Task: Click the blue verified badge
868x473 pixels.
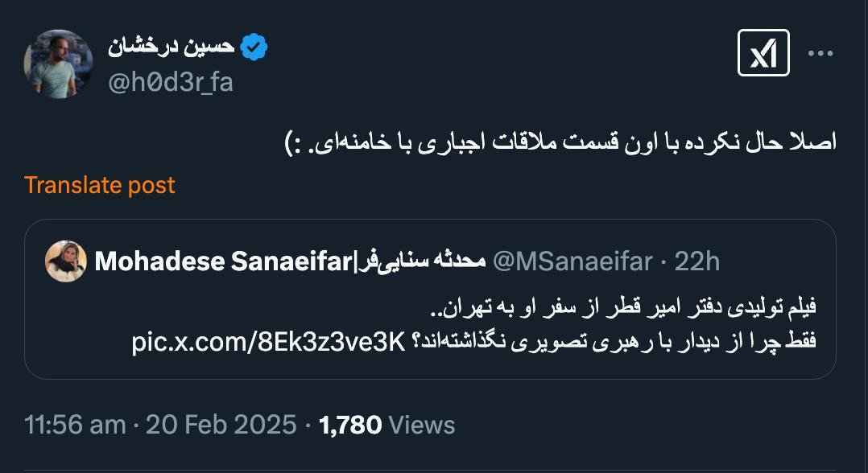Action: pos(254,48)
